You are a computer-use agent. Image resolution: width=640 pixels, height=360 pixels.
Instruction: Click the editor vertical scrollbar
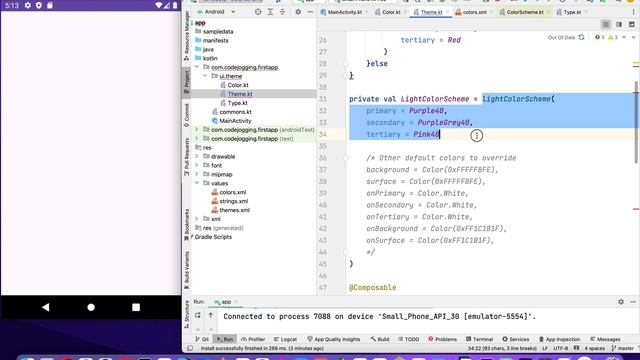pyautogui.click(x=636, y=122)
